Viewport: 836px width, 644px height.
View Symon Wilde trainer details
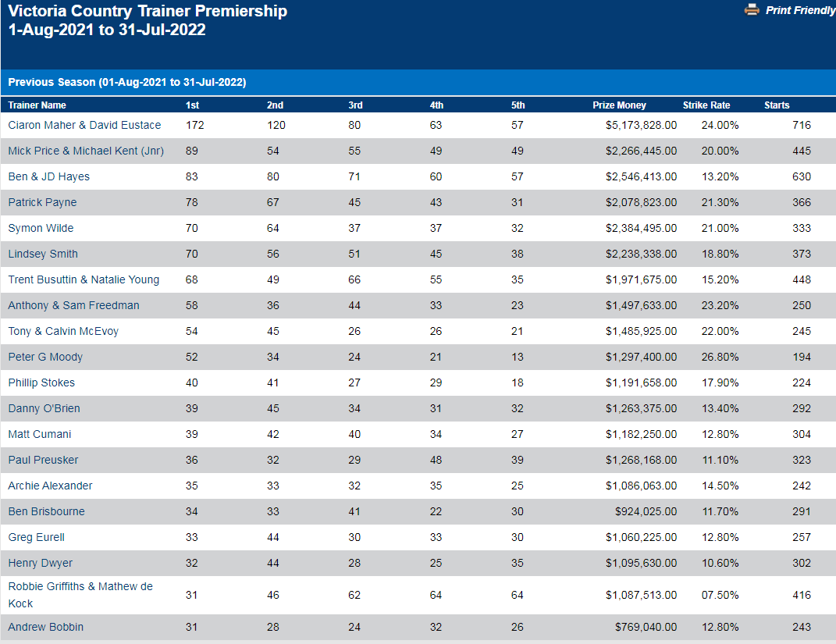41,228
